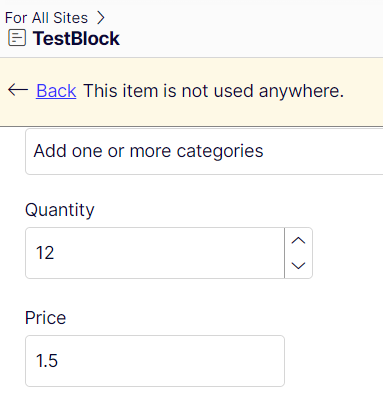Click the 'This item is not used anywhere' message
383x414 pixels.
coord(213,91)
